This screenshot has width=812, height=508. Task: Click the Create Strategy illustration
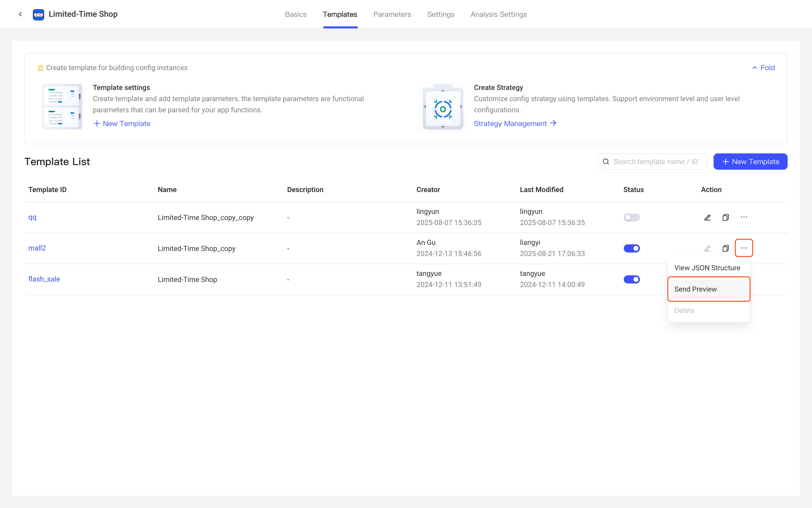point(443,106)
